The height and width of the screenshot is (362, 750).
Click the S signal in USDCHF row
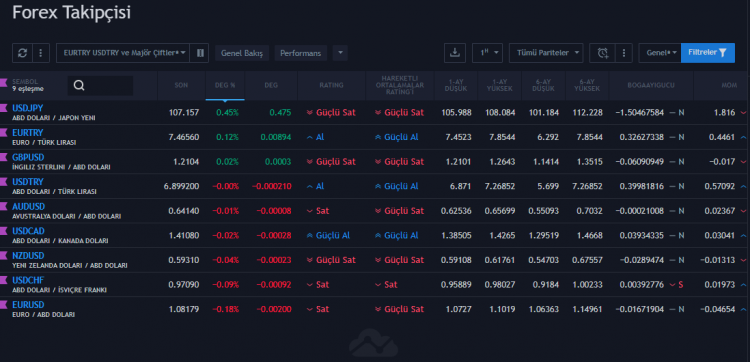681,285
